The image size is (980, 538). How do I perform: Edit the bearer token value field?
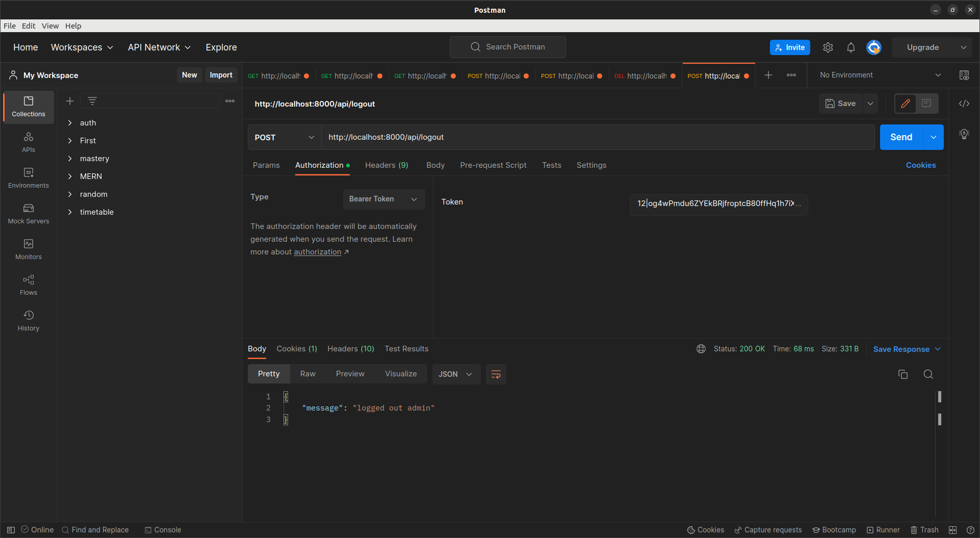pos(718,203)
